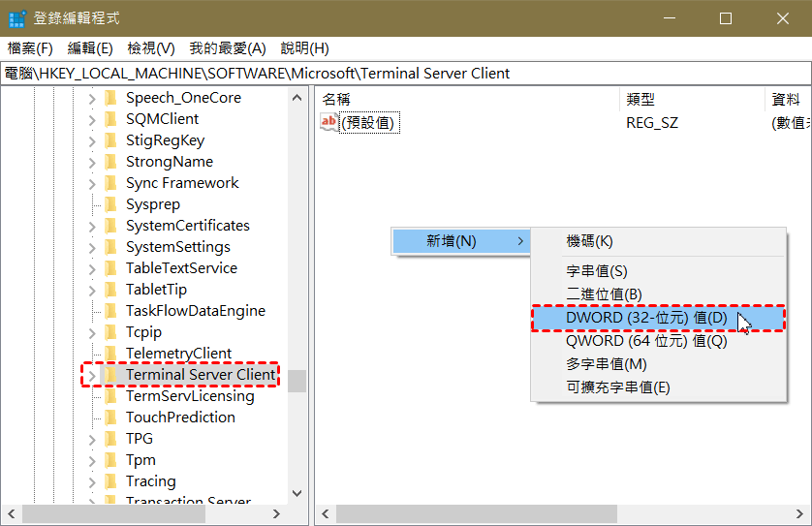Click the TelemetryClient folder icon
The image size is (812, 526).
[x=110, y=353]
